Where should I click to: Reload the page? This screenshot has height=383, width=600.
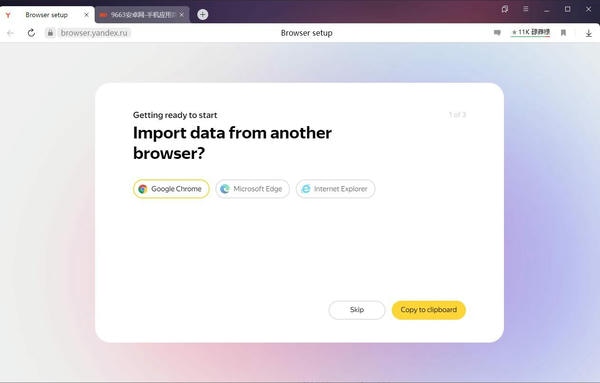tap(31, 33)
